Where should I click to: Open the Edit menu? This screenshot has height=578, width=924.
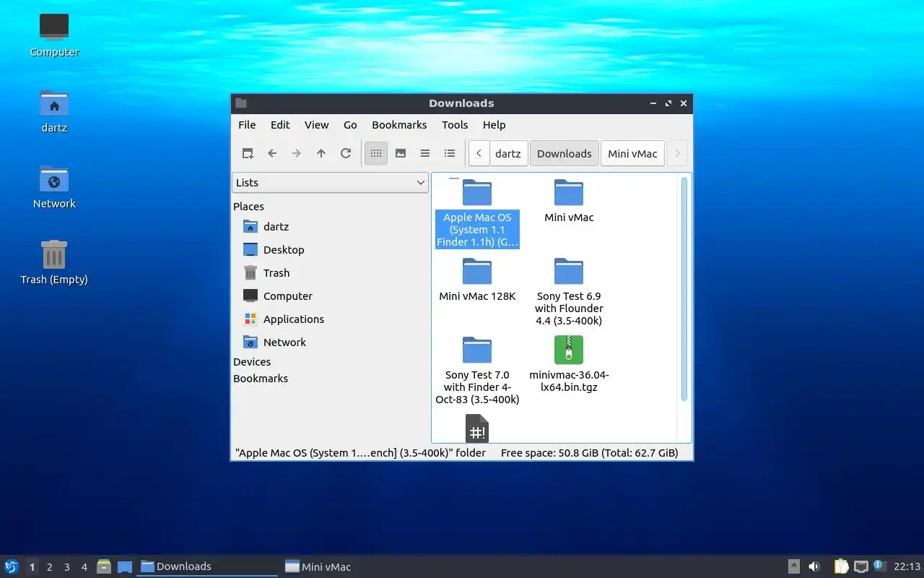[x=280, y=125]
